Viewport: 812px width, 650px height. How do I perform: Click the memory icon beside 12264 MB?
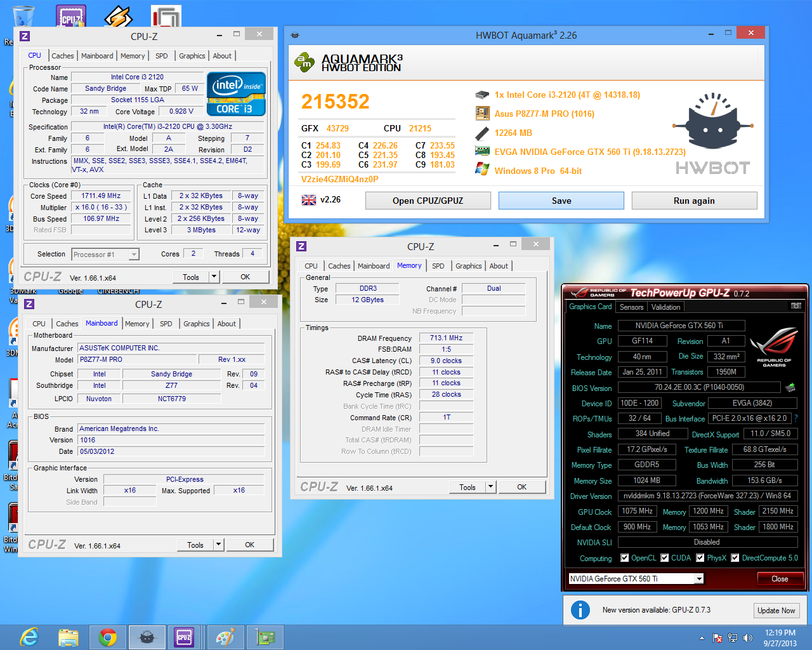pos(482,133)
